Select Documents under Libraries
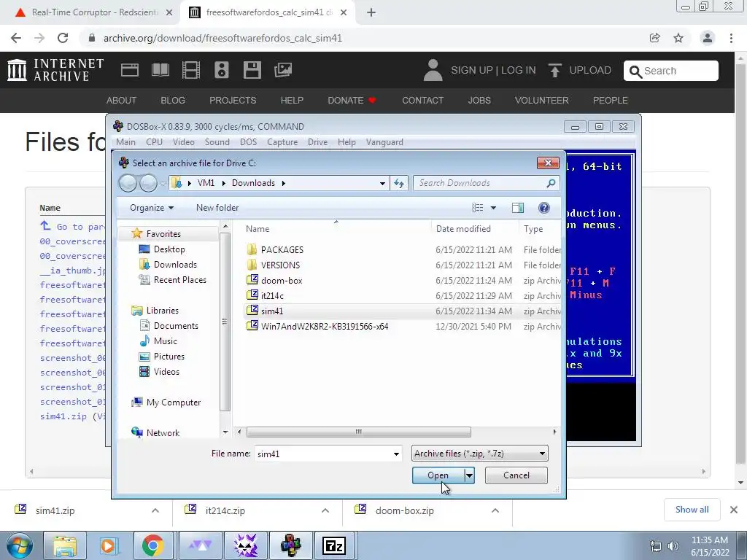Image resolution: width=747 pixels, height=560 pixels. click(176, 326)
